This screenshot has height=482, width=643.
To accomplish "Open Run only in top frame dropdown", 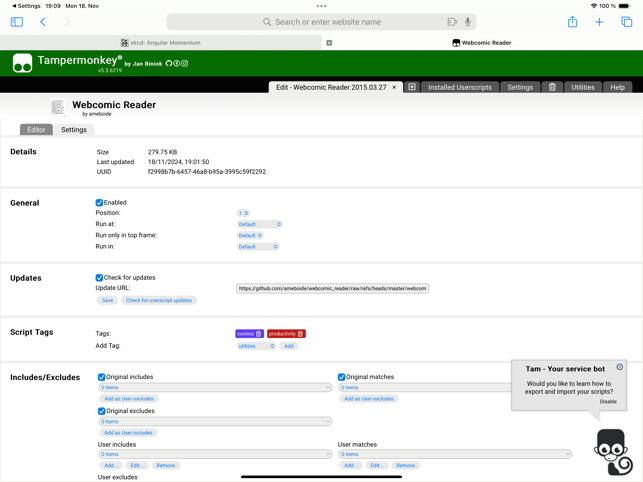I will pyautogui.click(x=250, y=235).
